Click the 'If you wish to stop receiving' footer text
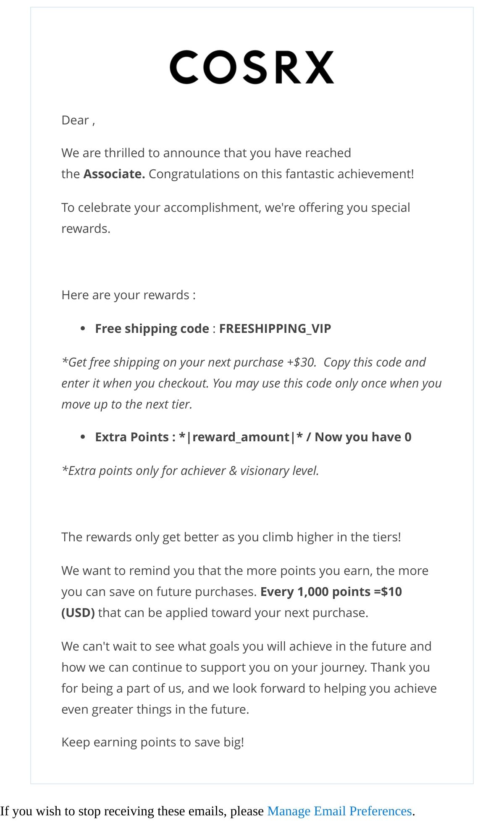Screen dimensions: 504x833 [132, 811]
